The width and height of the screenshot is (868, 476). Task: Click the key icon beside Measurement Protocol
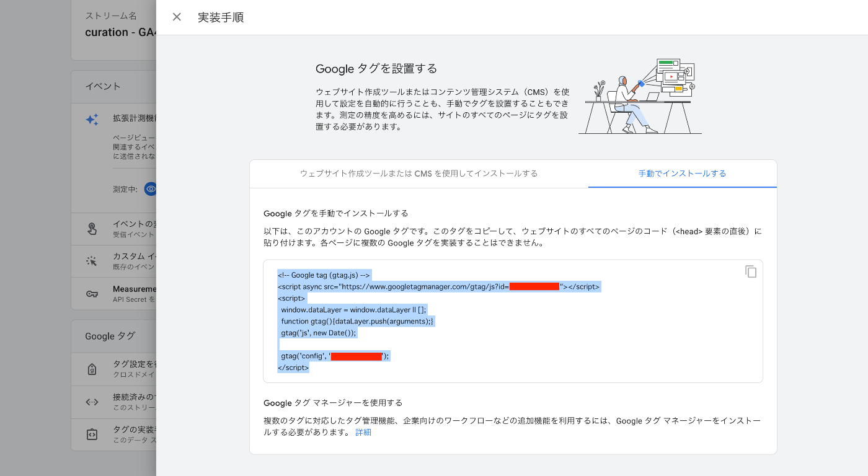pyautogui.click(x=92, y=294)
